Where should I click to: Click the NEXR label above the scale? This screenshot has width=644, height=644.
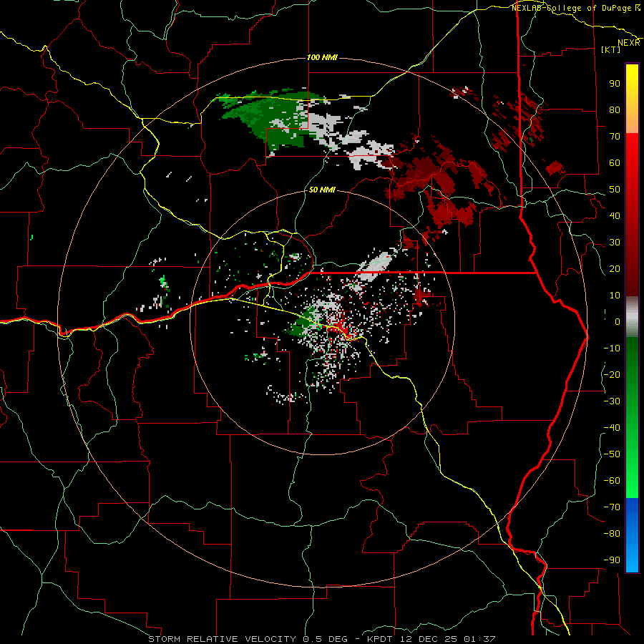pyautogui.click(x=629, y=43)
